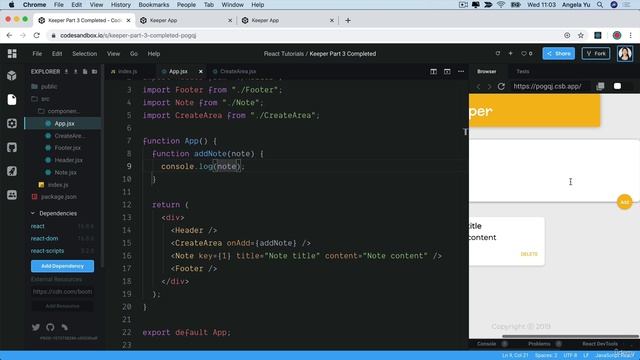Image resolution: width=640 pixels, height=360 pixels.
Task: Open the Configuration Files gear icon
Action: [x=12, y=123]
